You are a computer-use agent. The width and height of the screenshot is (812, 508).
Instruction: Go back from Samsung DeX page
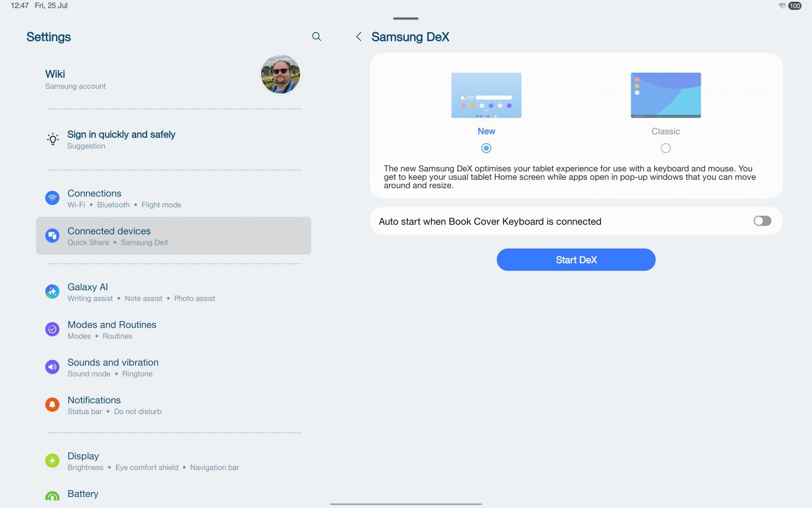pyautogui.click(x=359, y=37)
